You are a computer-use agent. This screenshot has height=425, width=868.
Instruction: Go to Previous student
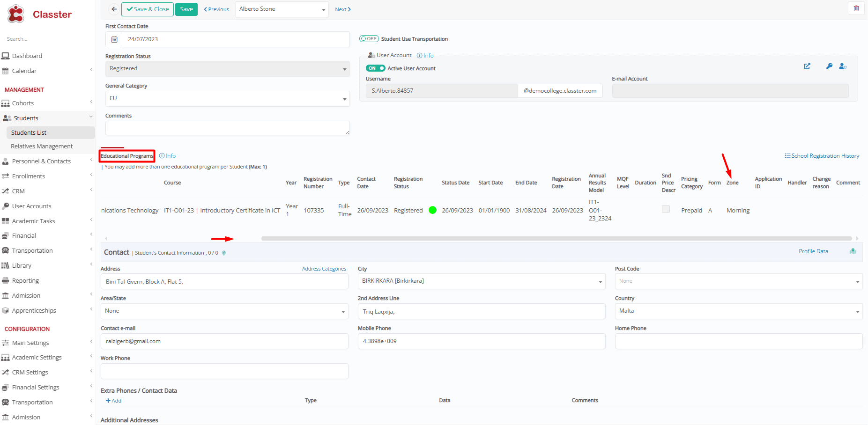coord(216,9)
